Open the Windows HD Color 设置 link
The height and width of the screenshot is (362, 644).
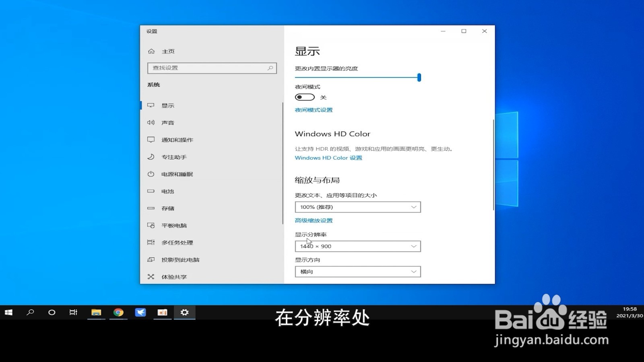point(328,158)
